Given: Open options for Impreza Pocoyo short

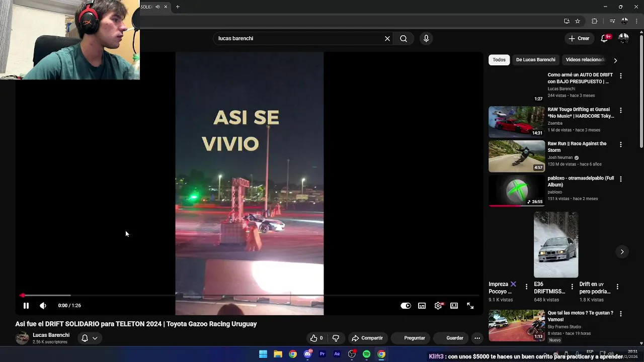Looking at the screenshot, I should 526,287.
